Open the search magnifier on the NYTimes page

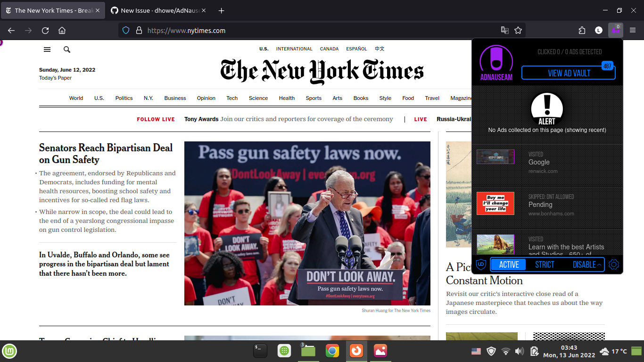click(x=66, y=49)
